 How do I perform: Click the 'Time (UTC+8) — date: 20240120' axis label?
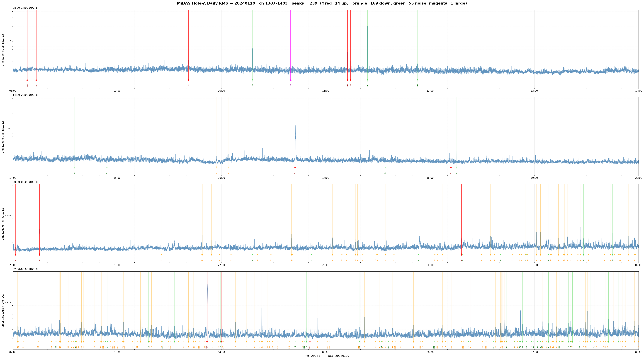click(x=326, y=356)
